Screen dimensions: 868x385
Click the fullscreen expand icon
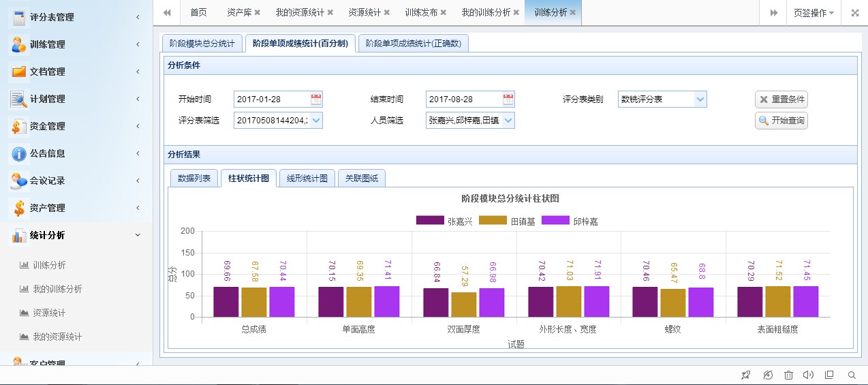[855, 12]
